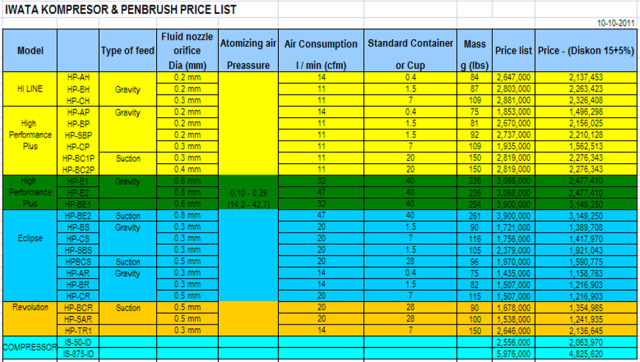Select the HI LINE category cell
This screenshot has width=640, height=362.
30,89
